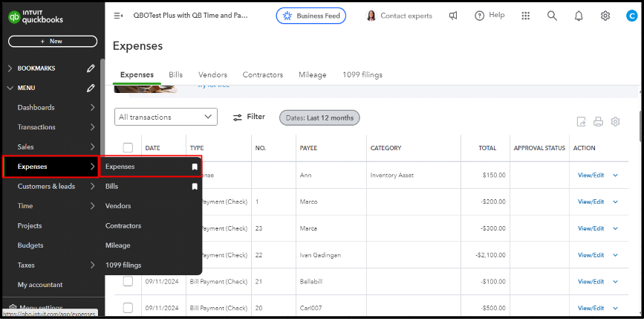Click the search magnifier icon
Image resolution: width=644 pixels, height=319 pixels.
[552, 16]
